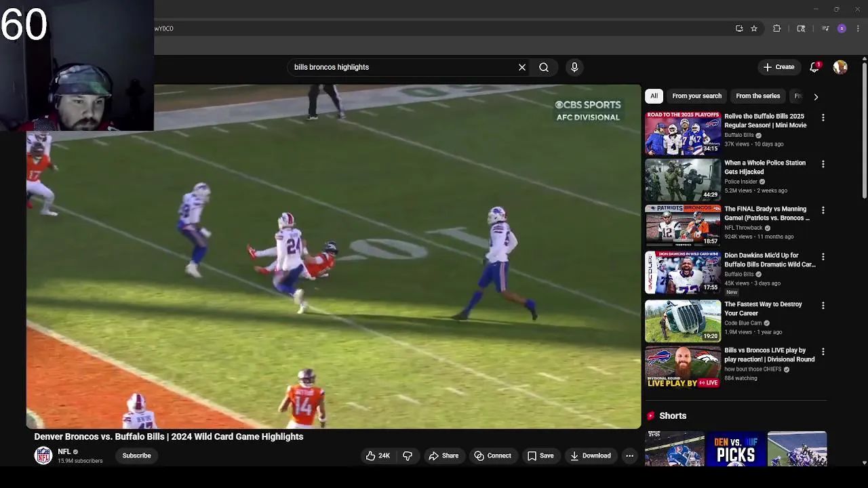The height and width of the screenshot is (488, 868).
Task: Select the All filter chip
Action: [x=654, y=96]
